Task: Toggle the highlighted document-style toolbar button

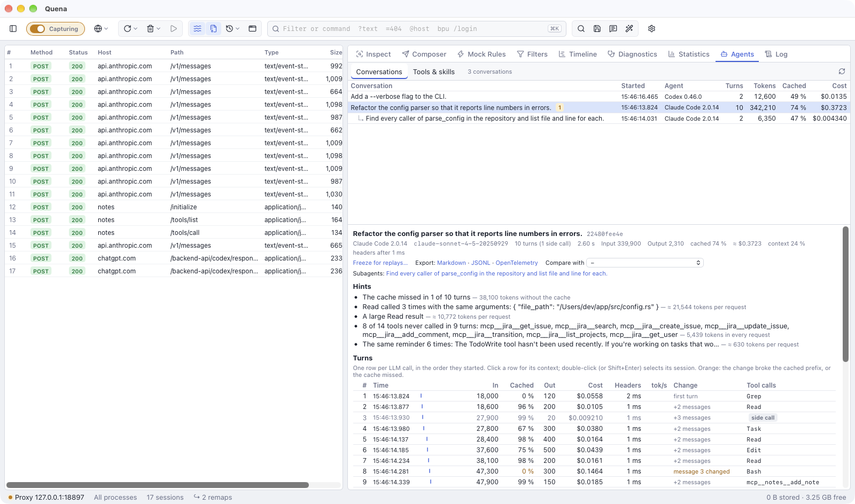Action: click(214, 29)
